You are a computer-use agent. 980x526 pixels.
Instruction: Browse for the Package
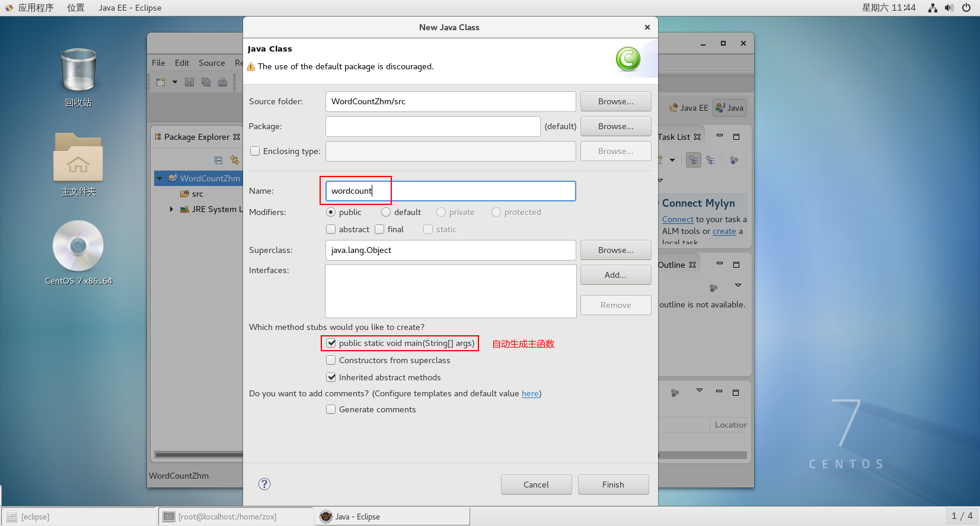[x=615, y=126]
